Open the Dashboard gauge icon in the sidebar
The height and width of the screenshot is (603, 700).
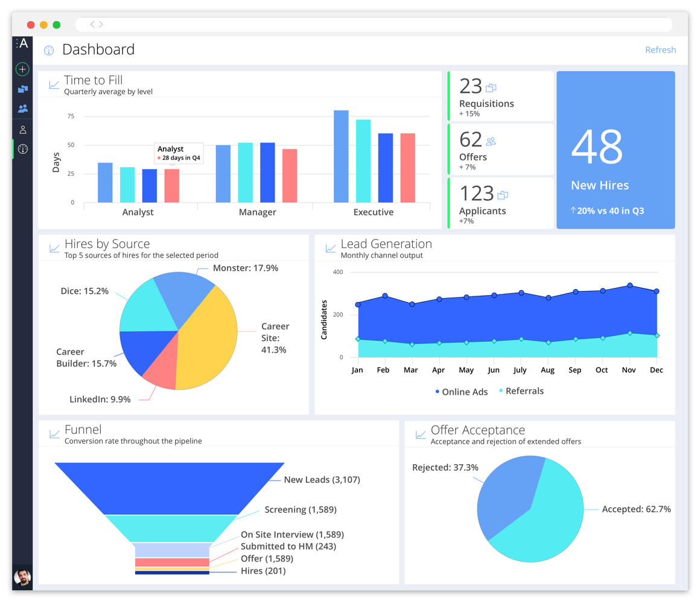[x=22, y=149]
